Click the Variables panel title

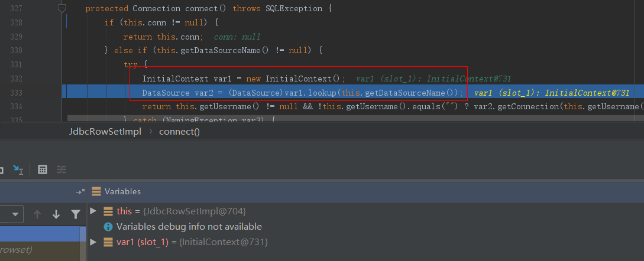[122, 192]
